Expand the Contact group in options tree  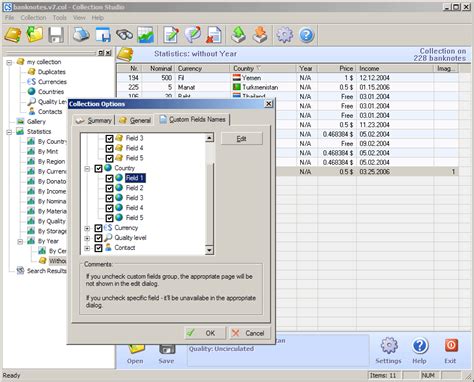[x=87, y=249]
